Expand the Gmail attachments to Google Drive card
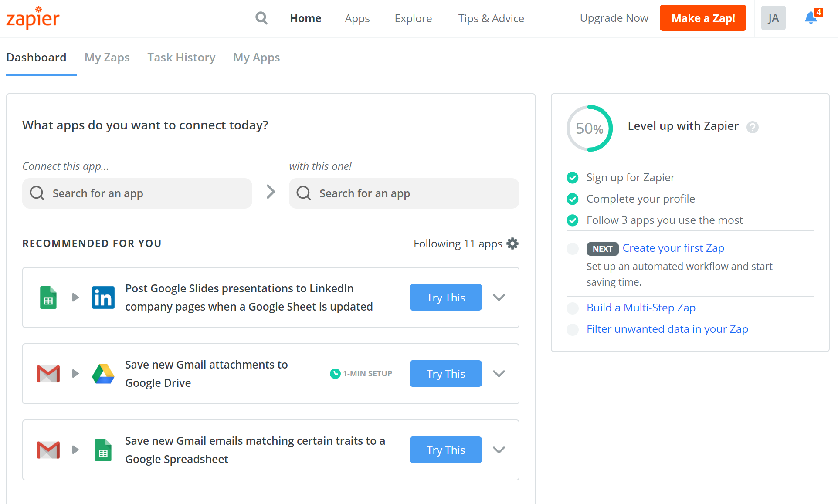Screen dimensions: 838x504 coord(499,374)
